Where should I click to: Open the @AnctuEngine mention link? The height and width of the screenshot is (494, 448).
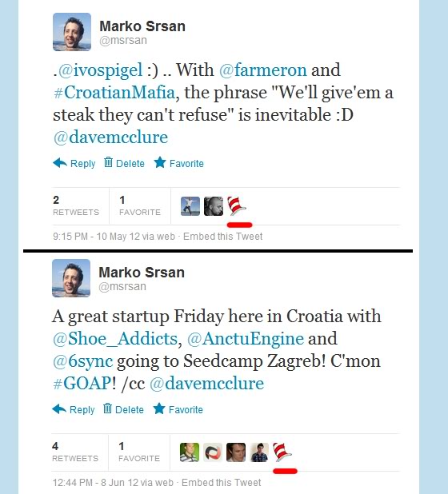246,339
